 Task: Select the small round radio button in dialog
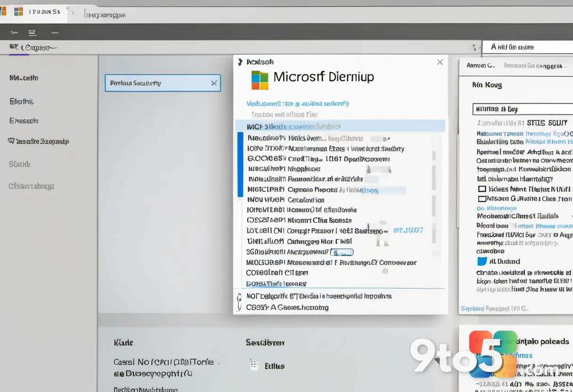385,271
